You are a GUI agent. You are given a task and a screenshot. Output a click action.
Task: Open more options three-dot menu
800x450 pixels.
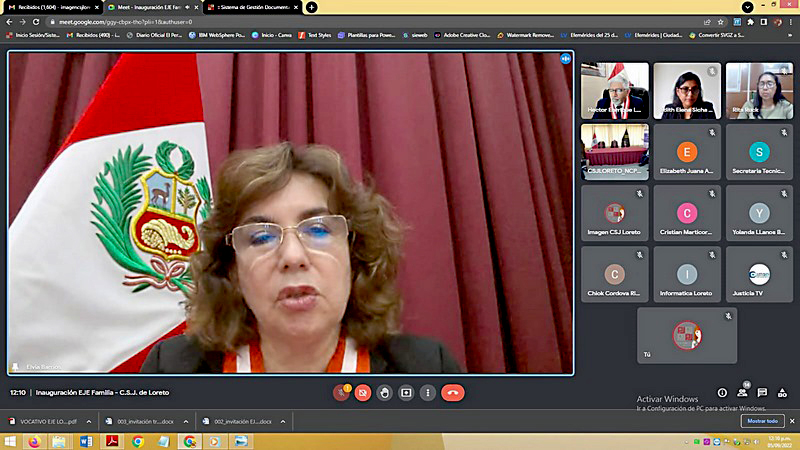[428, 393]
